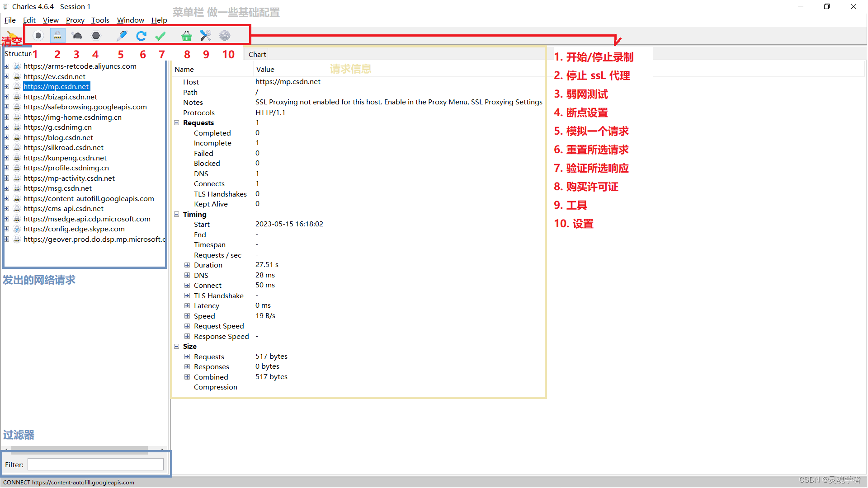Click the green shopping basket icon
The image size is (868, 488).
[186, 36]
